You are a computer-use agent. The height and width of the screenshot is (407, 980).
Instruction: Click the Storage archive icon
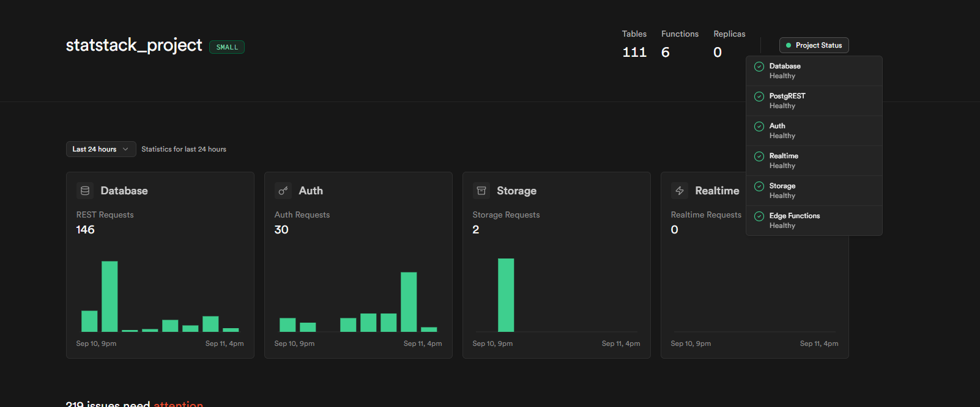[481, 191]
